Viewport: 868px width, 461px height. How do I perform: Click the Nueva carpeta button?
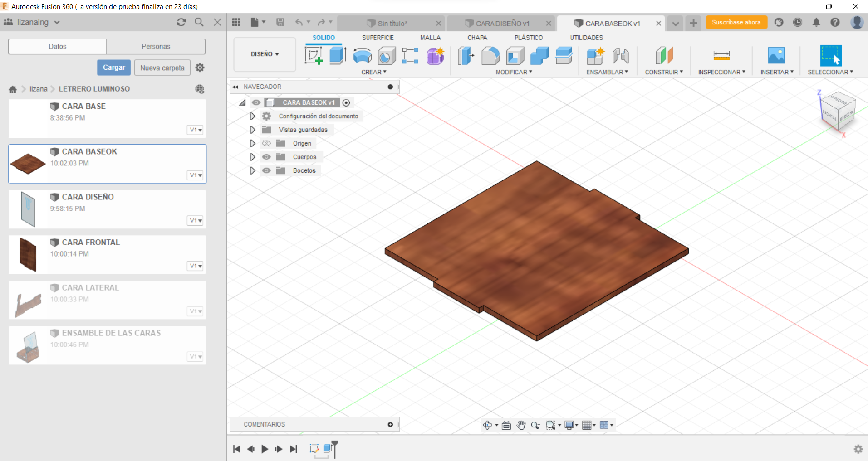tap(162, 68)
